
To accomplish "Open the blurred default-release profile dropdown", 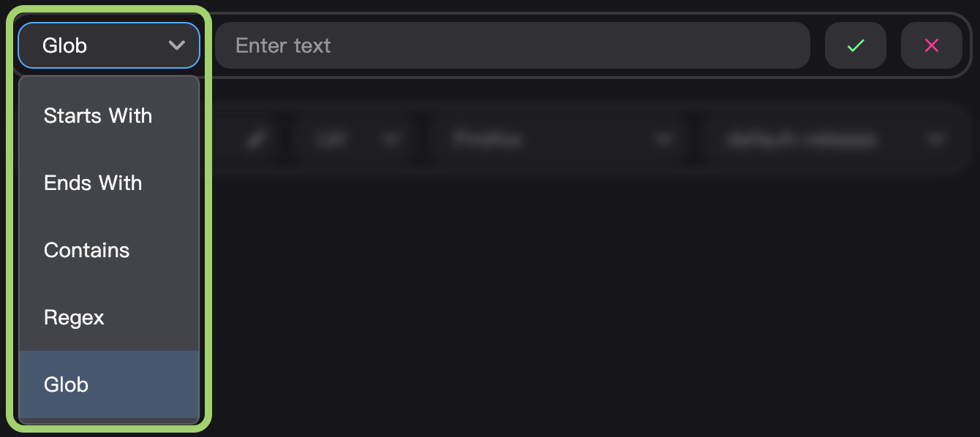I will [826, 139].
